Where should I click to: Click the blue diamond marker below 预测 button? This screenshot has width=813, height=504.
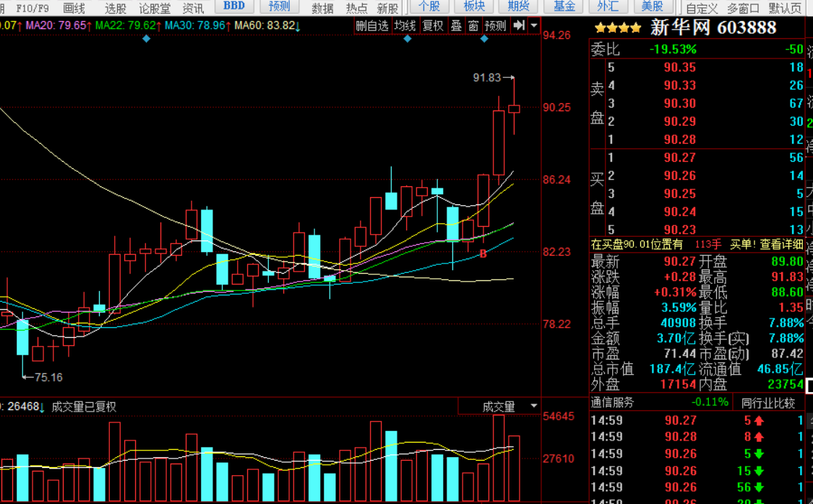pos(484,39)
